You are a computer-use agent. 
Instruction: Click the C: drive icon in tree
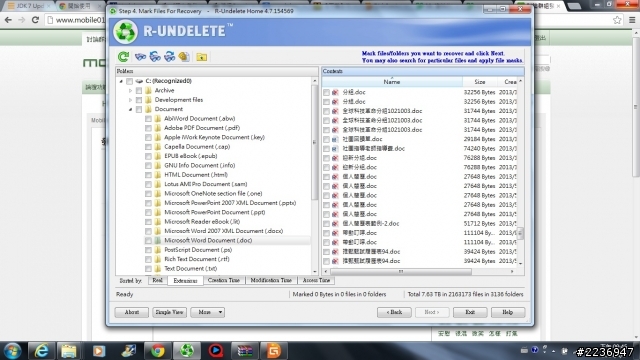[139, 81]
